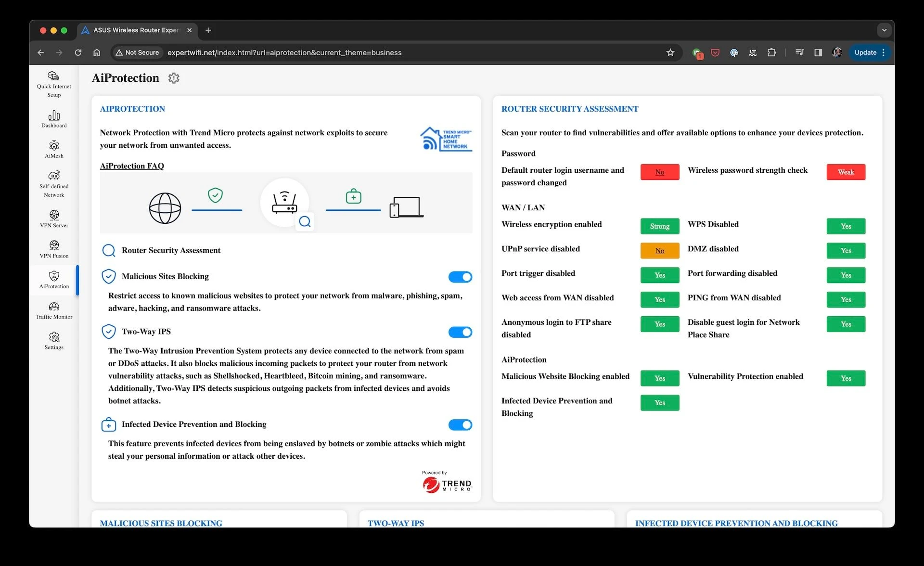The image size is (924, 566).
Task: Go to AiMesh in sidebar
Action: [54, 149]
